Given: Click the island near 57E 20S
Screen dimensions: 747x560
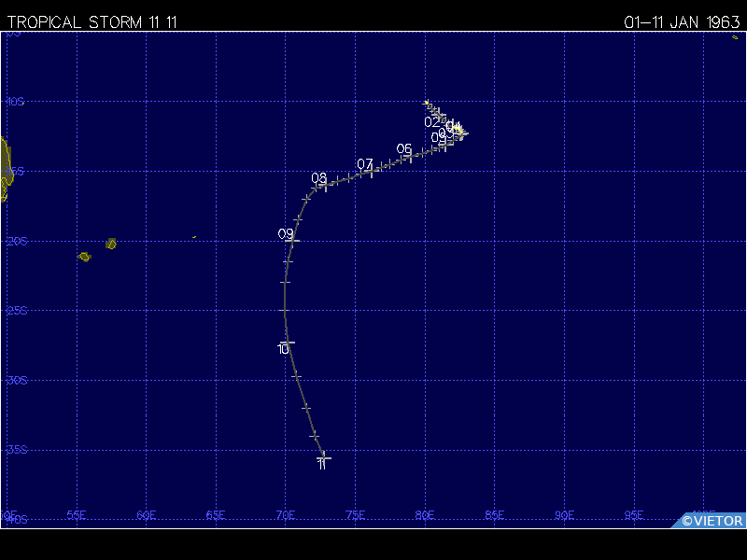Looking at the screenshot, I should (x=111, y=244).
